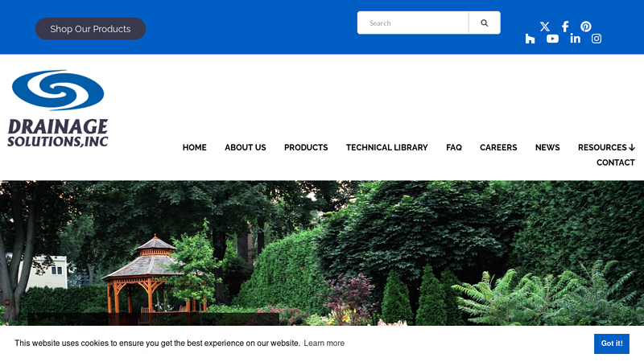This screenshot has height=362, width=644.
Task: Expand the RESOURCES dropdown menu
Action: [x=606, y=147]
